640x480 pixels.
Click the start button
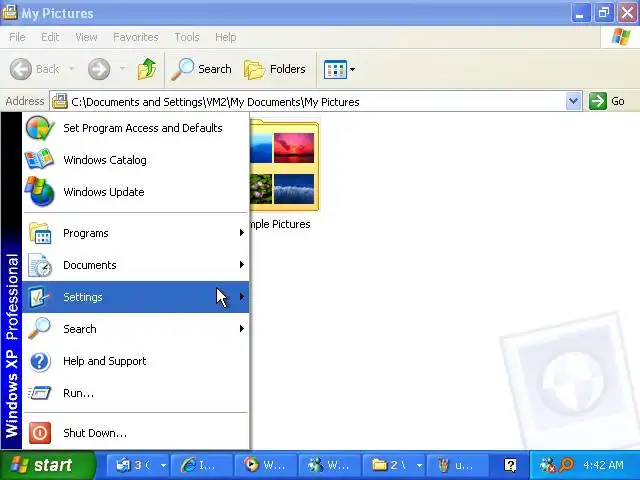47,465
